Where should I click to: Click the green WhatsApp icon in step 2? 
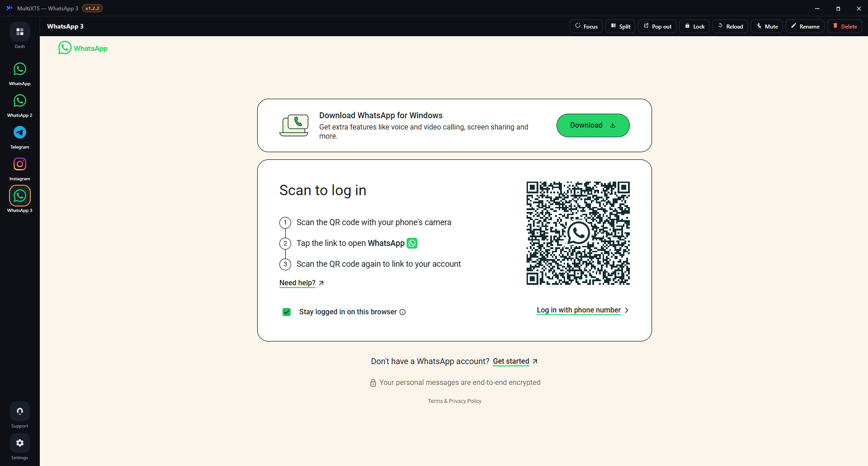coord(412,243)
